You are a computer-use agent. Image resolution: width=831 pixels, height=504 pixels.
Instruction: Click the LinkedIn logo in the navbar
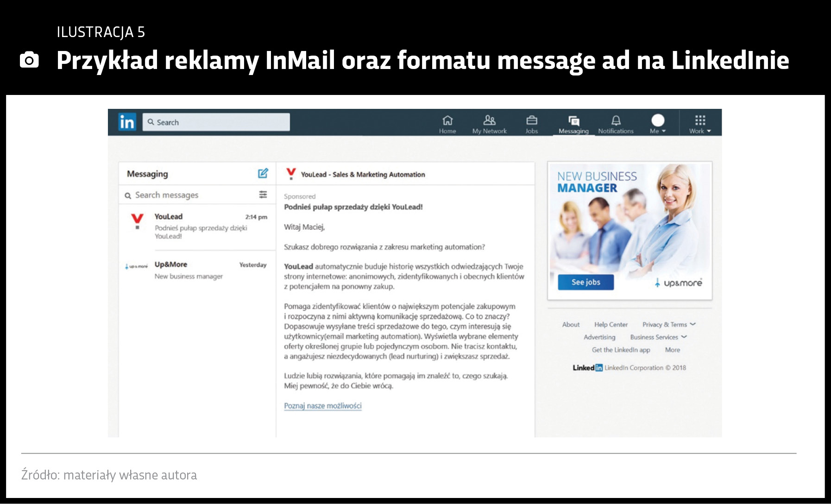[127, 122]
